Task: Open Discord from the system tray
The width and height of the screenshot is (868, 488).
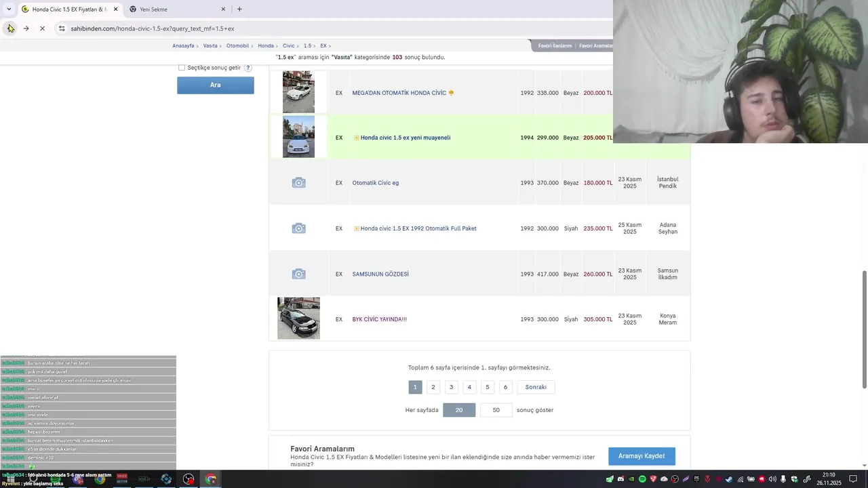Action: [620, 479]
